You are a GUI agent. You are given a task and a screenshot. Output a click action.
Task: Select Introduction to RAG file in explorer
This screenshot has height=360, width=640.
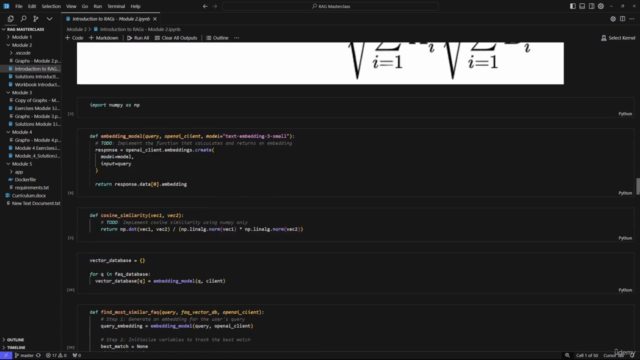[x=36, y=69]
